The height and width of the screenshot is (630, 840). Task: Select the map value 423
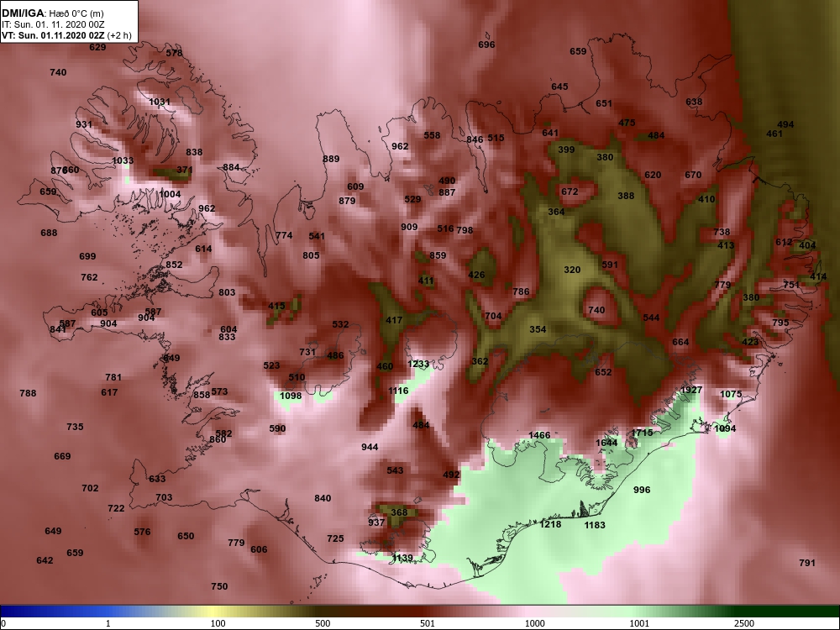[750, 341]
